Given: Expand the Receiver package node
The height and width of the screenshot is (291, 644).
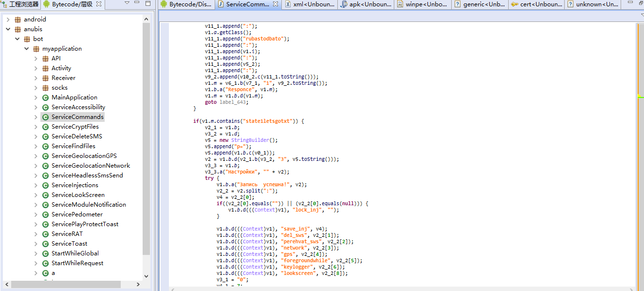Looking at the screenshot, I should (36, 78).
